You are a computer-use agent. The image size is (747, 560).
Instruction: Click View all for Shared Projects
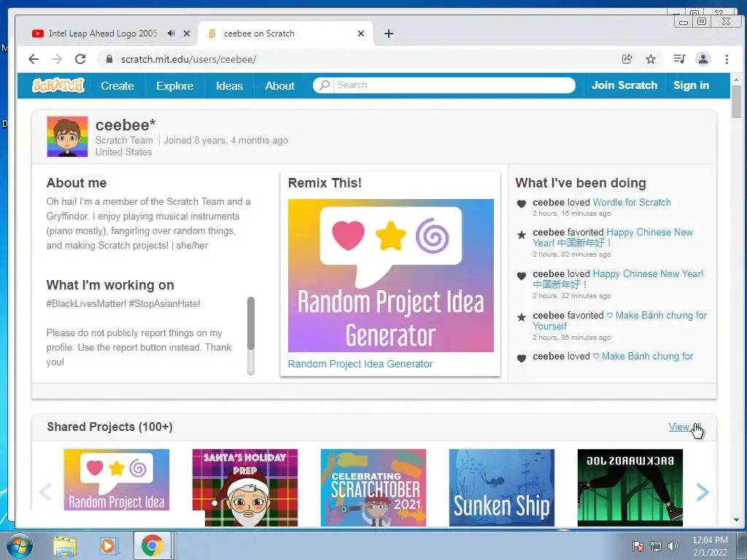685,427
